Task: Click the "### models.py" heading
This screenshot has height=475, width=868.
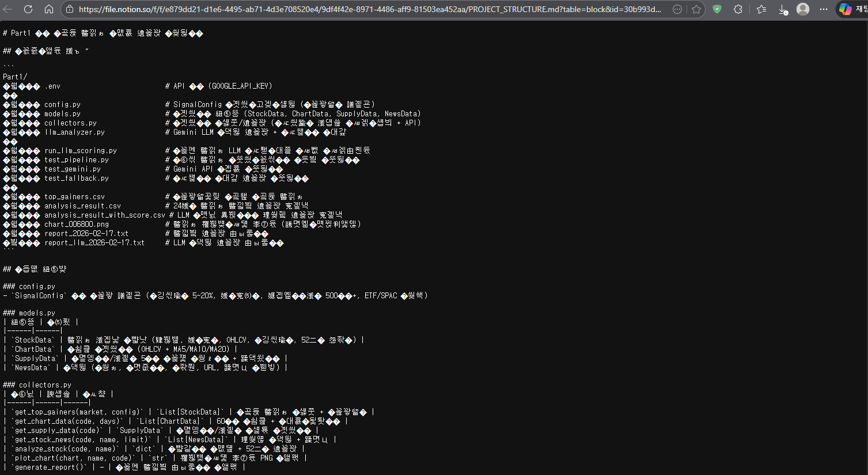Action: (x=29, y=313)
